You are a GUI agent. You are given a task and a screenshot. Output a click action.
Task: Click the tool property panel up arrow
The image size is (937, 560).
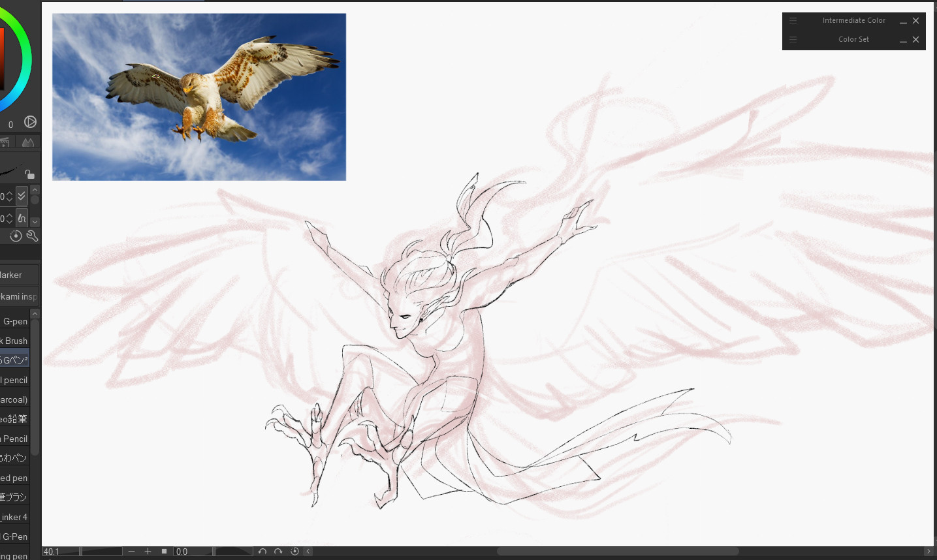[x=35, y=189]
